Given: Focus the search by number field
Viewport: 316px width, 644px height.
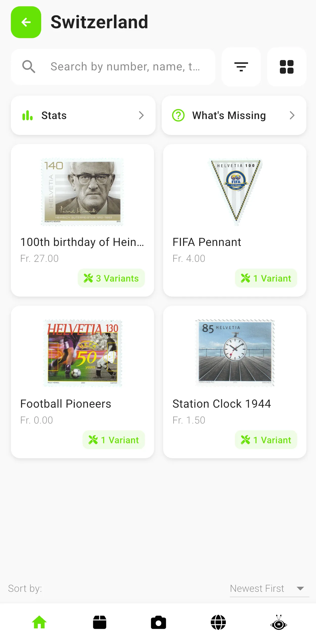Looking at the screenshot, I should pyautogui.click(x=126, y=67).
